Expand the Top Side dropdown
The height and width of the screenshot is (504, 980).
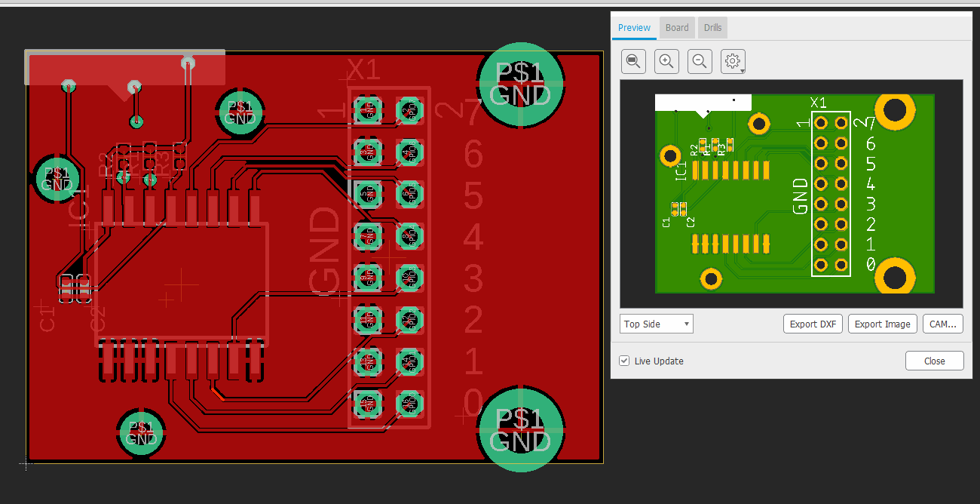[x=656, y=324]
